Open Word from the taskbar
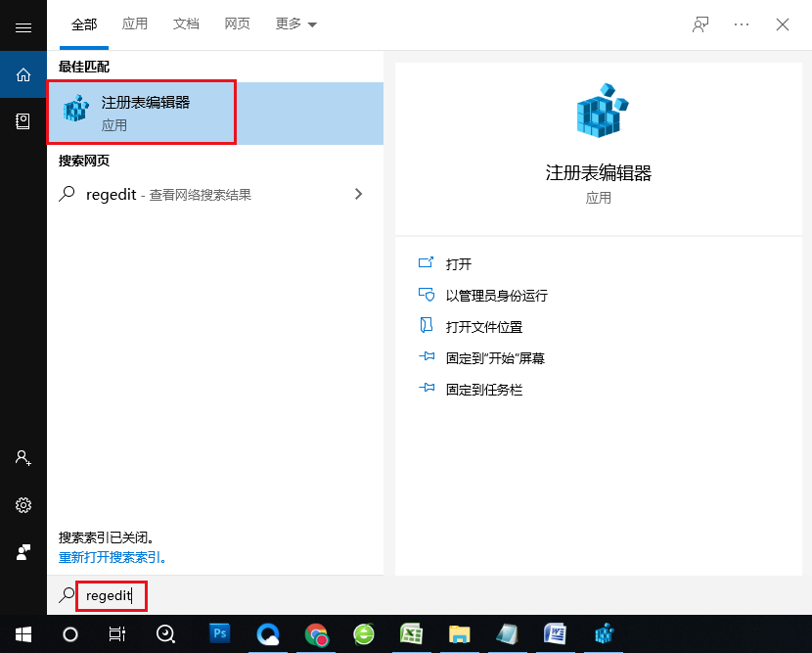812x653 pixels. [x=555, y=633]
